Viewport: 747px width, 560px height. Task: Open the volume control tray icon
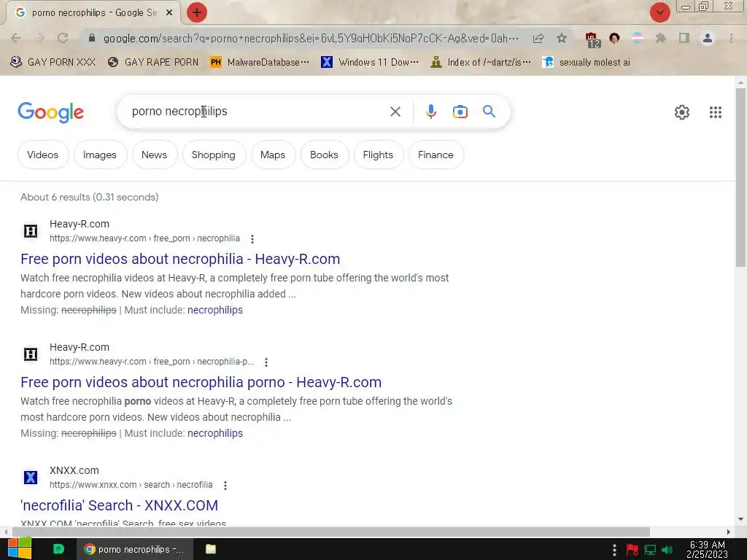pos(667,550)
